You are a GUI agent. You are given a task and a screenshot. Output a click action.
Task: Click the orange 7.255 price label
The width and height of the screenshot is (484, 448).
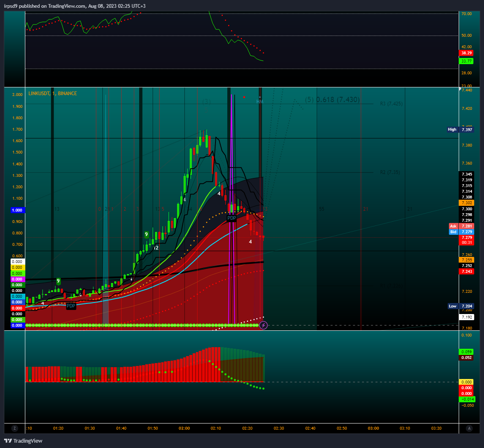[466, 260]
